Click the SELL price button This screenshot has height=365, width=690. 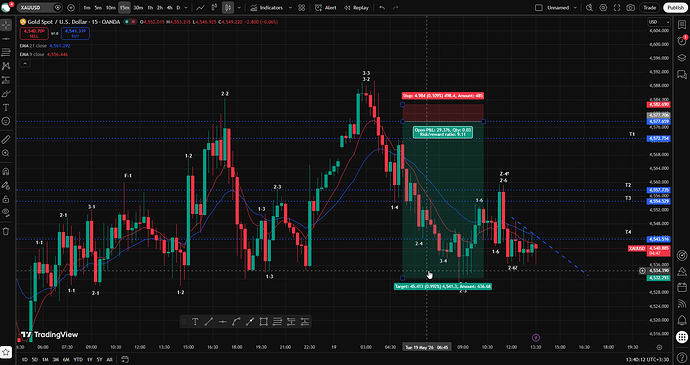coord(34,33)
